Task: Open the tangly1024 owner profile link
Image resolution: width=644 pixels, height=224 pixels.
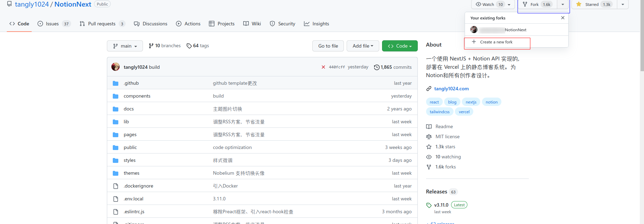Action: pos(32,4)
